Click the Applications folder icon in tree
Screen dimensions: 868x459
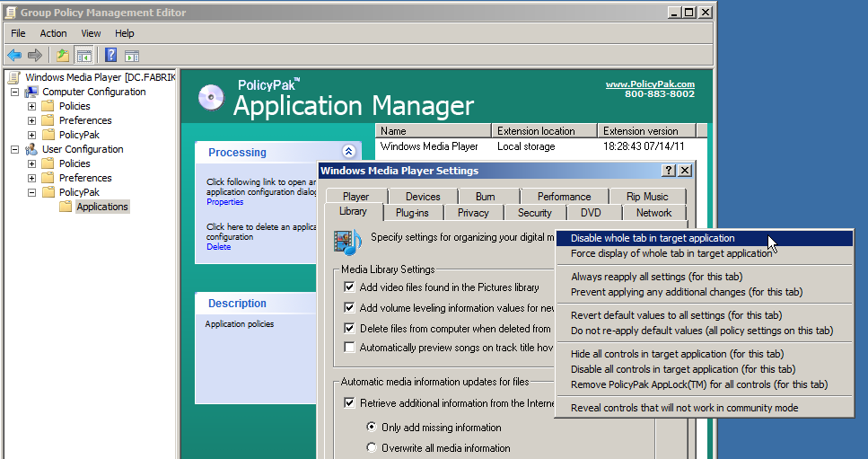pos(66,207)
